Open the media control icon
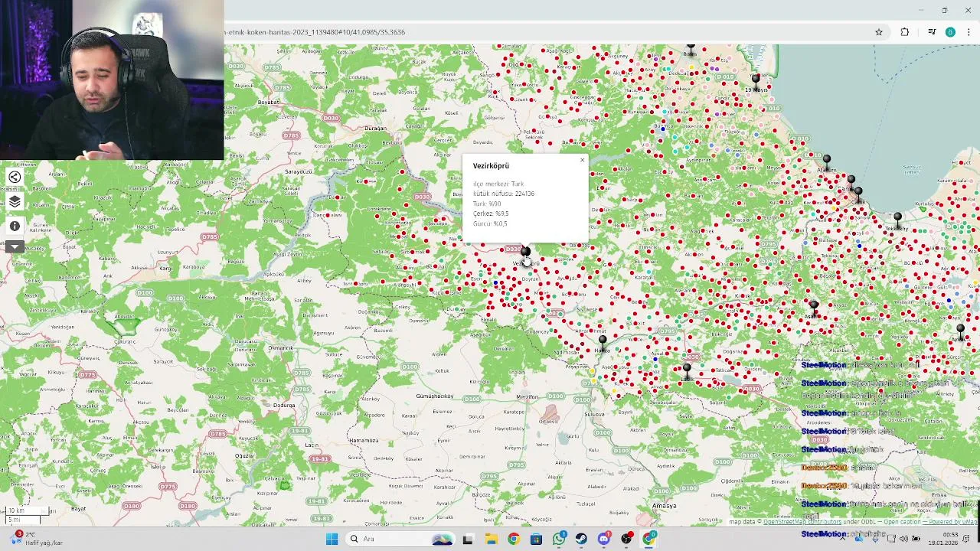 [932, 32]
